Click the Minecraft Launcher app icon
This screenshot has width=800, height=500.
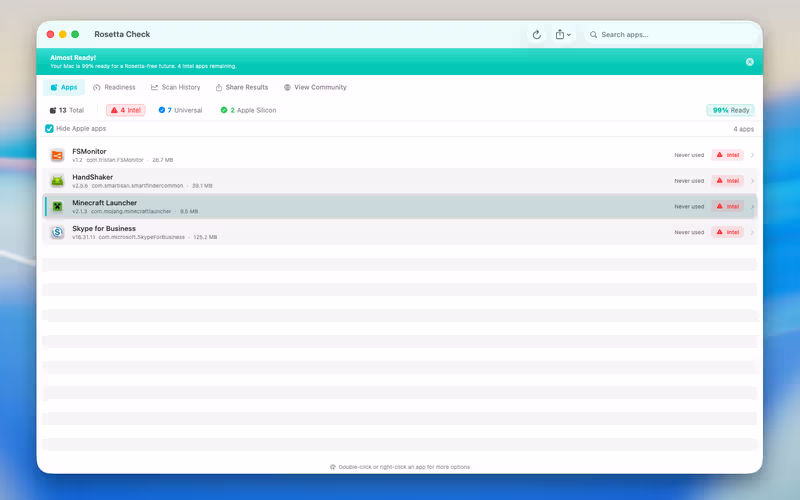(57, 206)
